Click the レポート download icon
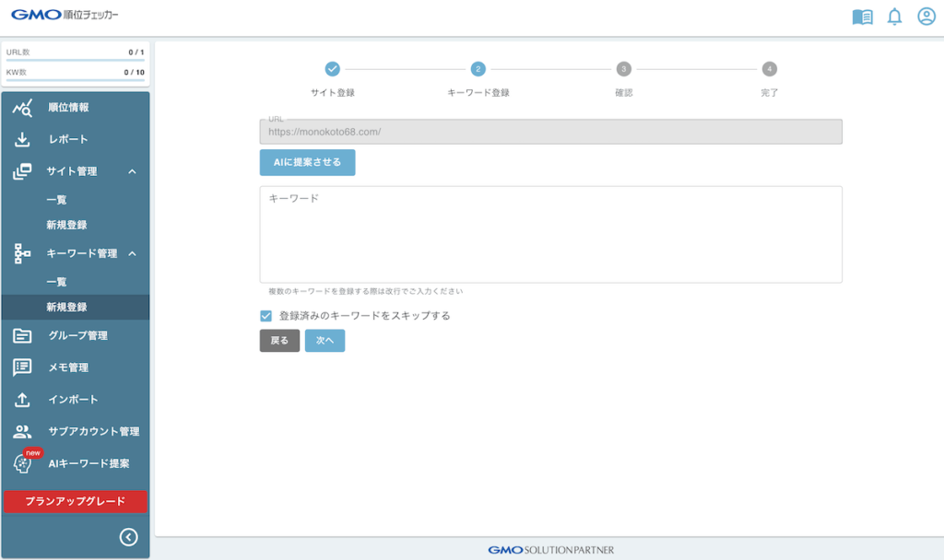Screen dimensions: 944x560 coord(23,139)
